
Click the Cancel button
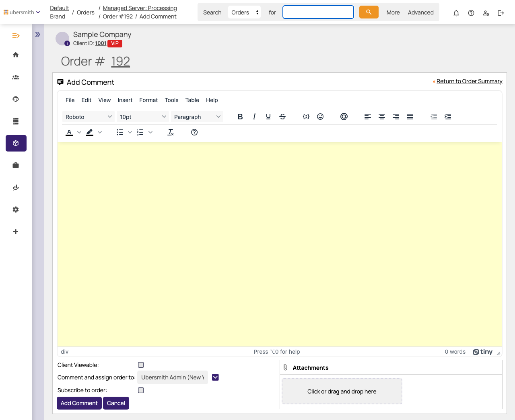click(x=116, y=403)
